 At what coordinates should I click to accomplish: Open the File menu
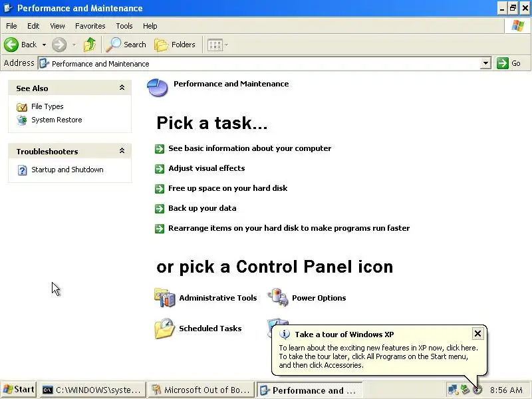[x=11, y=26]
